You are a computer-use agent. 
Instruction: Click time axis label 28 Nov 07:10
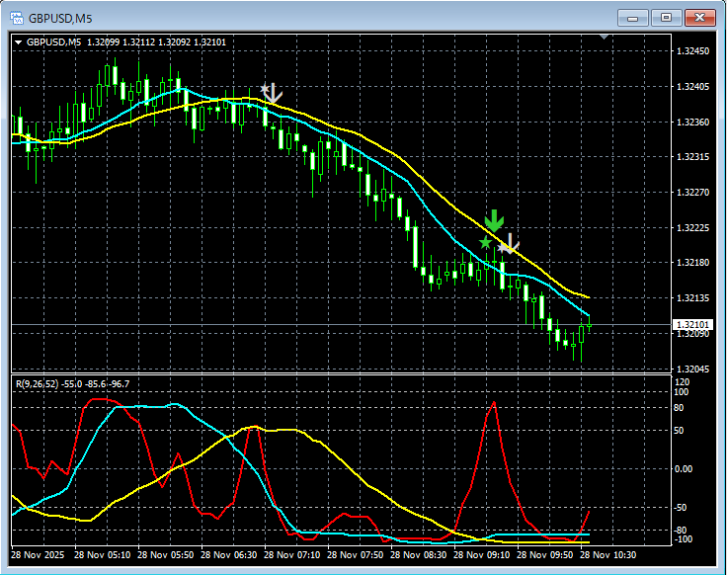292,555
